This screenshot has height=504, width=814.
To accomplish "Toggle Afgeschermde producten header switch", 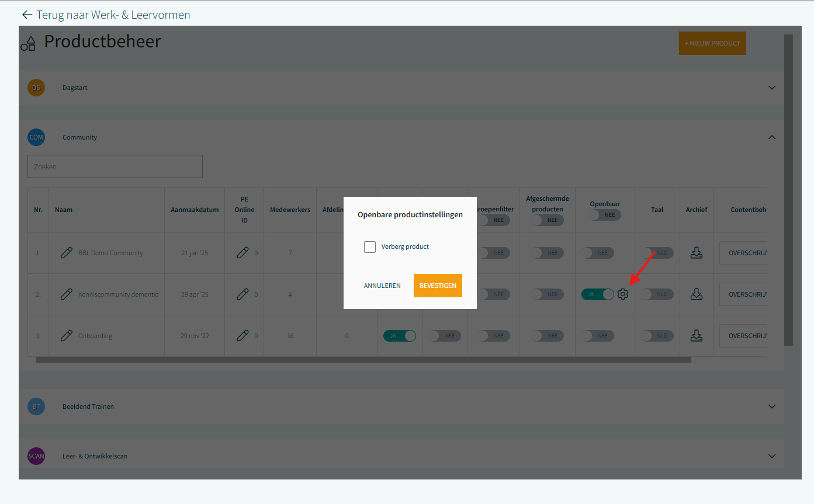I will (x=547, y=220).
